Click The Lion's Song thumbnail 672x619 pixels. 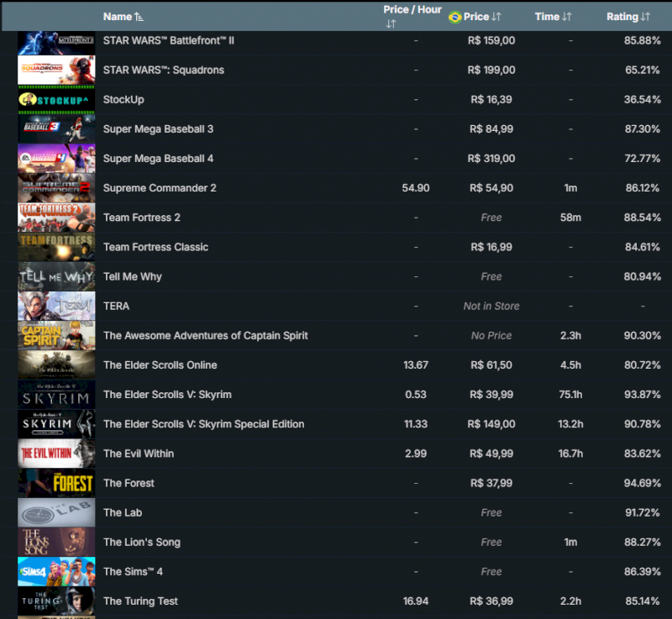coord(56,543)
